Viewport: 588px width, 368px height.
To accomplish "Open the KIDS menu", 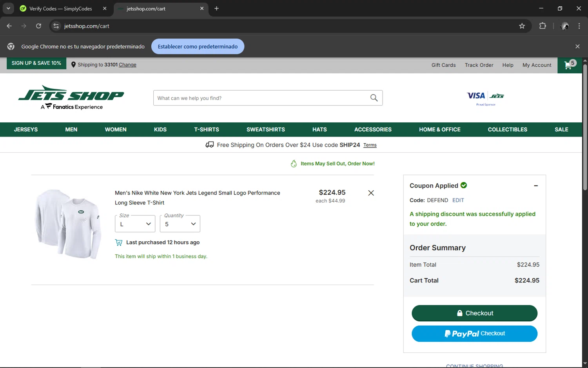I will pyautogui.click(x=160, y=129).
